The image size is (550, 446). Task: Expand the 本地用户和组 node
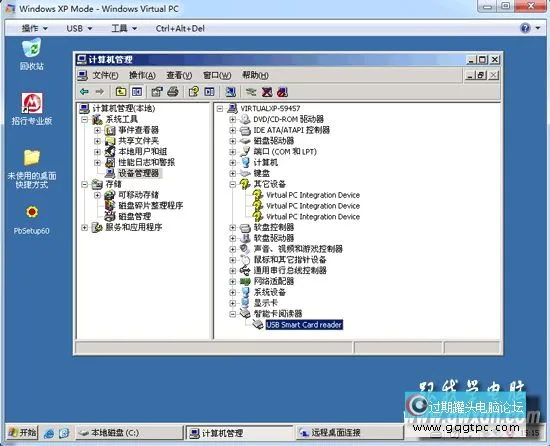coord(98,152)
